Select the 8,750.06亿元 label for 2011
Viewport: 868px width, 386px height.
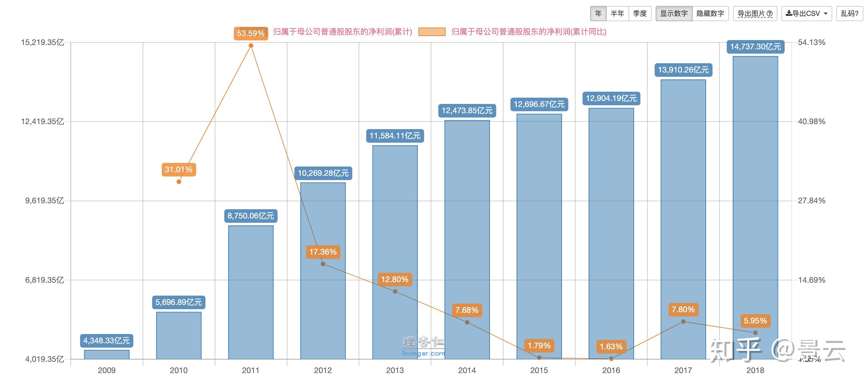click(251, 216)
